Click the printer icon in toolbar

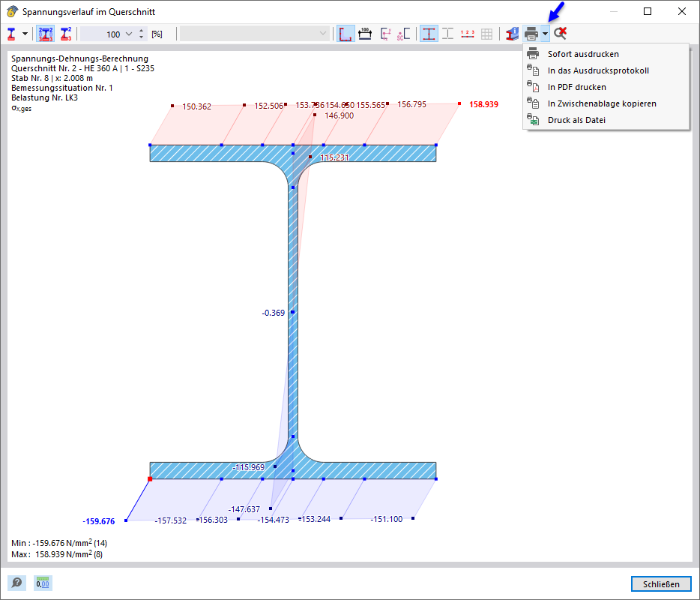pyautogui.click(x=531, y=34)
